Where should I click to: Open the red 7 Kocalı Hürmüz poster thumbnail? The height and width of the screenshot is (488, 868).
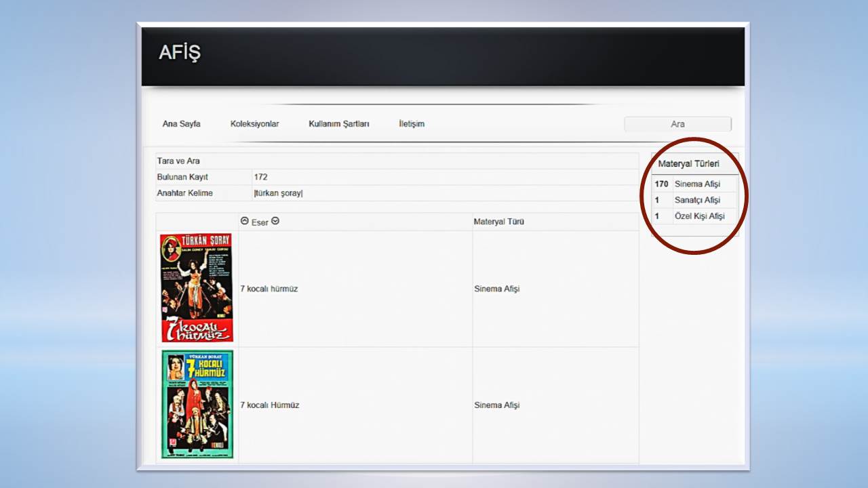point(197,288)
